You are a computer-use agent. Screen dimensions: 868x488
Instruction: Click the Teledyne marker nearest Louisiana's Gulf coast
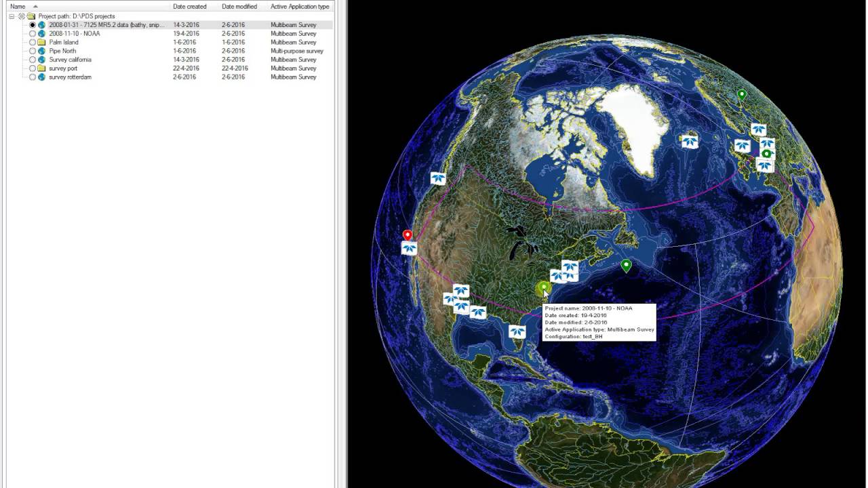click(478, 312)
